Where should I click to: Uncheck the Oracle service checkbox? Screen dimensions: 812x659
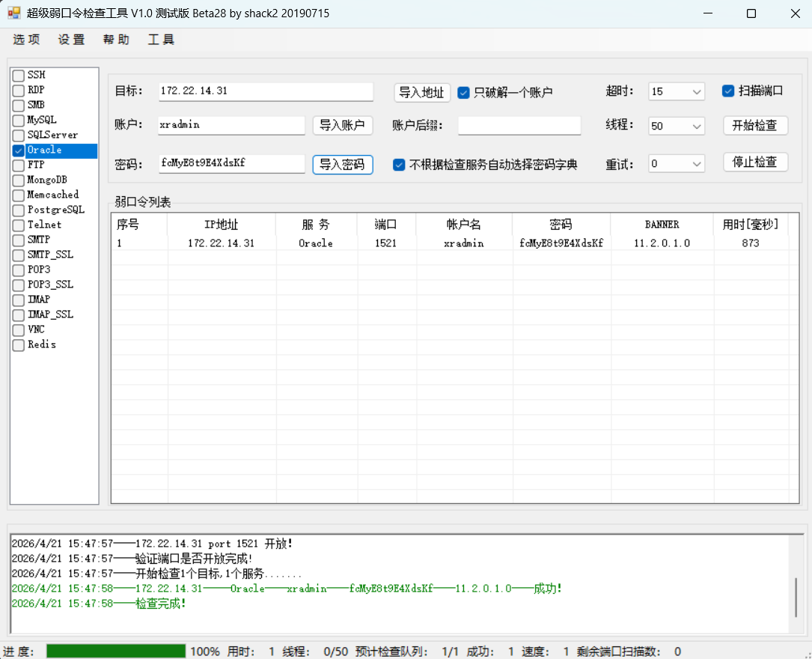tap(19, 151)
